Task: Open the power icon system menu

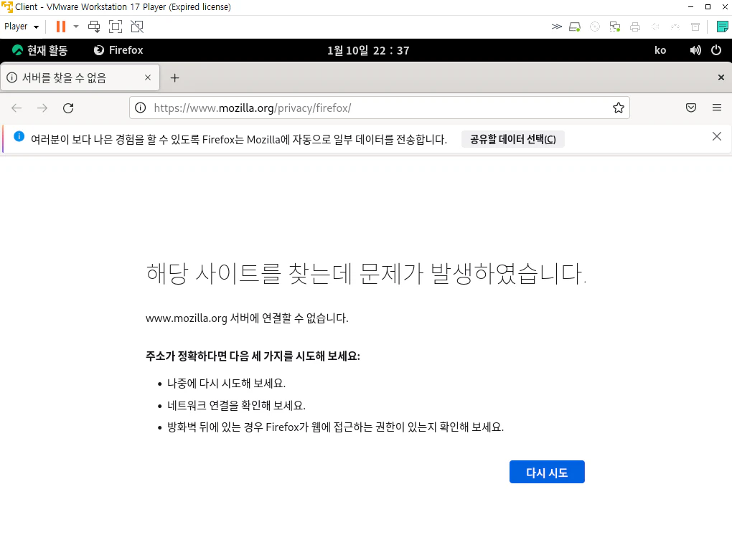Action: (716, 50)
